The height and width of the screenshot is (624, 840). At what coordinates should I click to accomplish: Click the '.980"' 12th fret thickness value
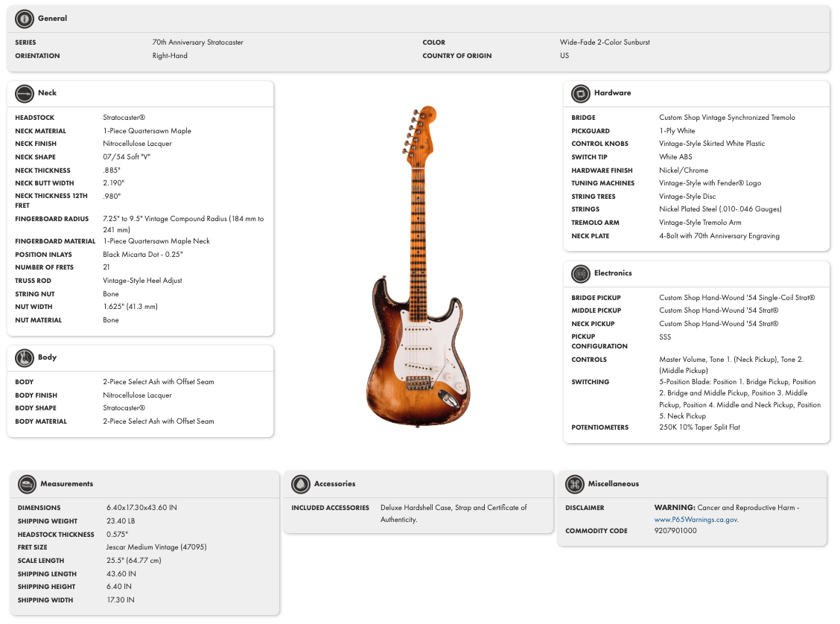[x=112, y=196]
